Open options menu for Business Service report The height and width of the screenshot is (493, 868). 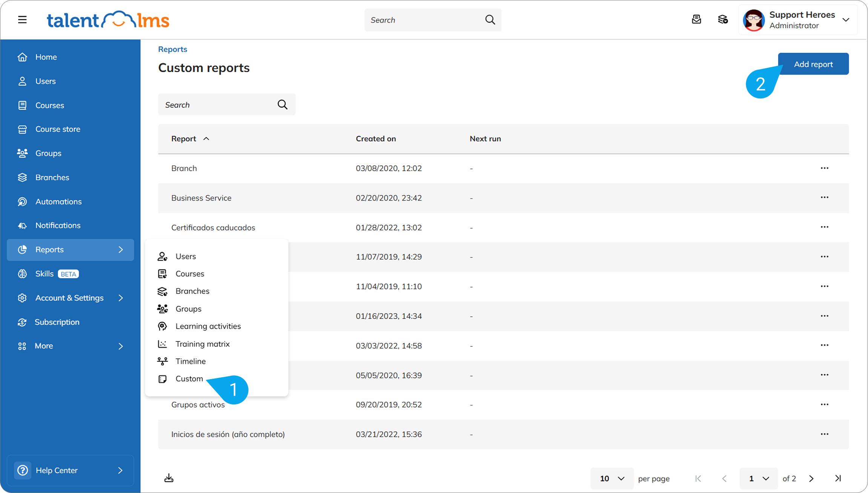[824, 198]
